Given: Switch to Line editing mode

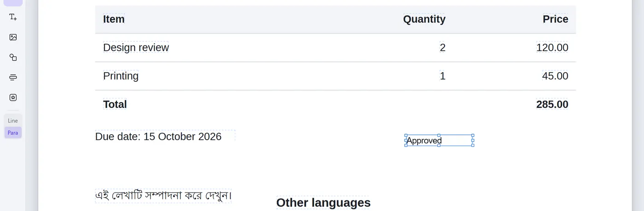Looking at the screenshot, I should tap(13, 120).
